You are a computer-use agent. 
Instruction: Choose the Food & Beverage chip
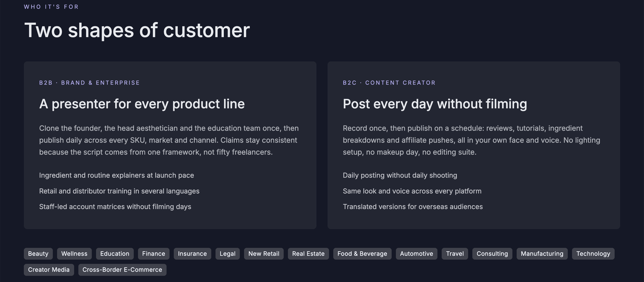[362, 254]
